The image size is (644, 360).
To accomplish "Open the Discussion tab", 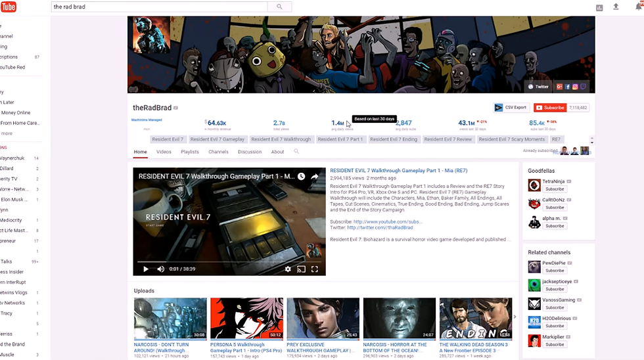I will [250, 152].
